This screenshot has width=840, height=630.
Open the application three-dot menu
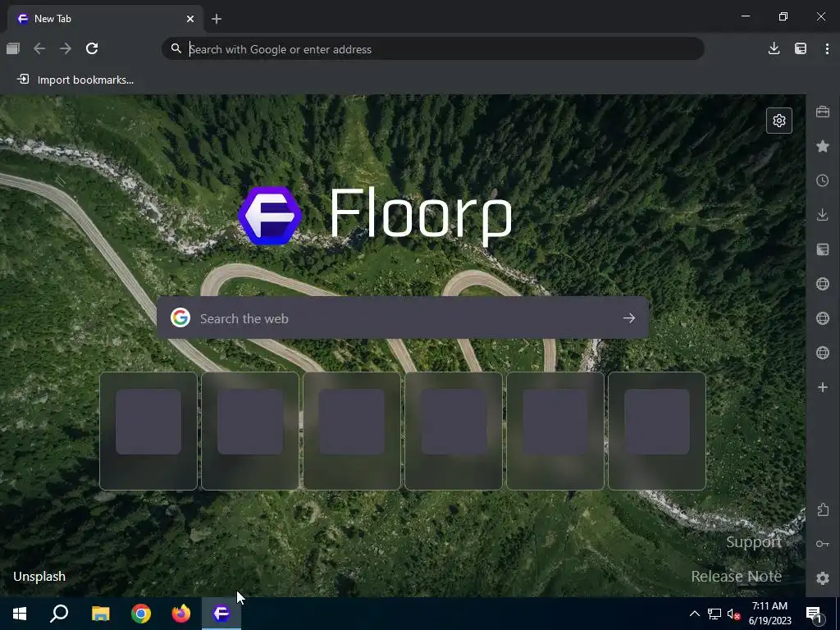pos(827,48)
